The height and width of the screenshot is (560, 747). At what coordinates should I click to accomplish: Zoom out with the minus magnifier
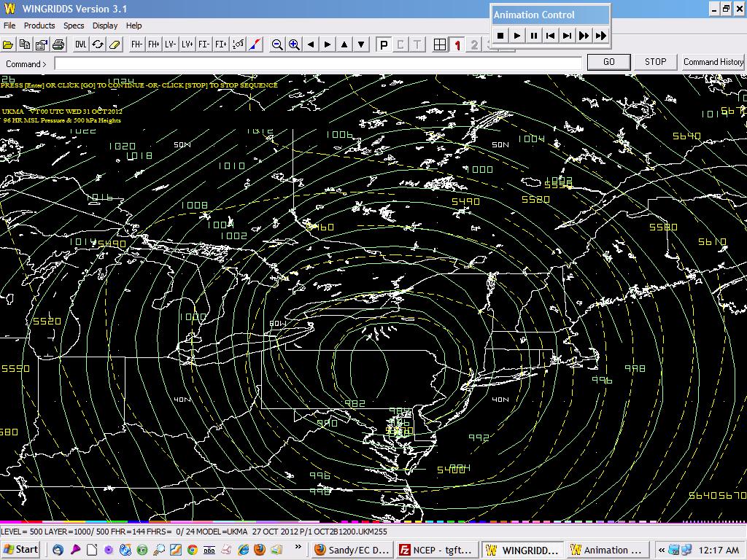click(276, 44)
